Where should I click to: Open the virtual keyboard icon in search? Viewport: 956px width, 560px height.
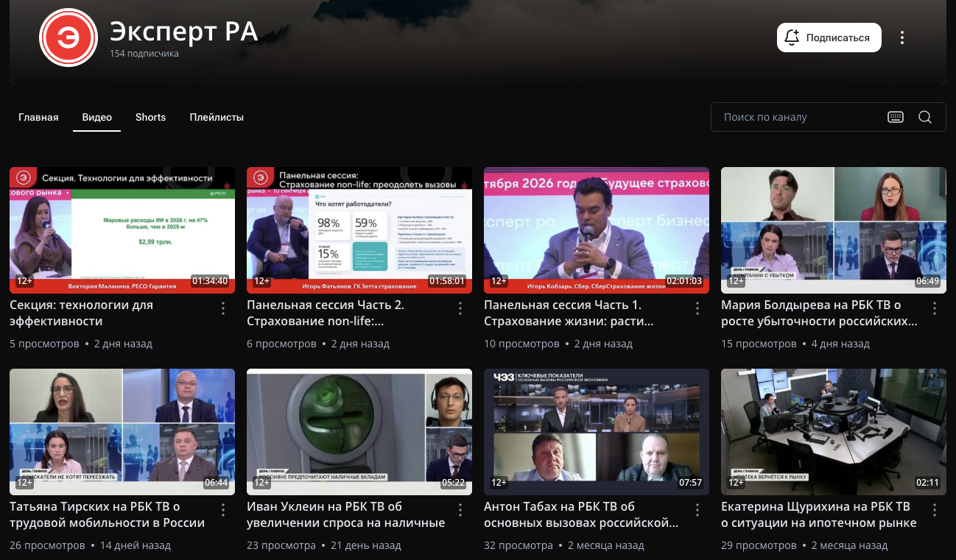pyautogui.click(x=896, y=117)
